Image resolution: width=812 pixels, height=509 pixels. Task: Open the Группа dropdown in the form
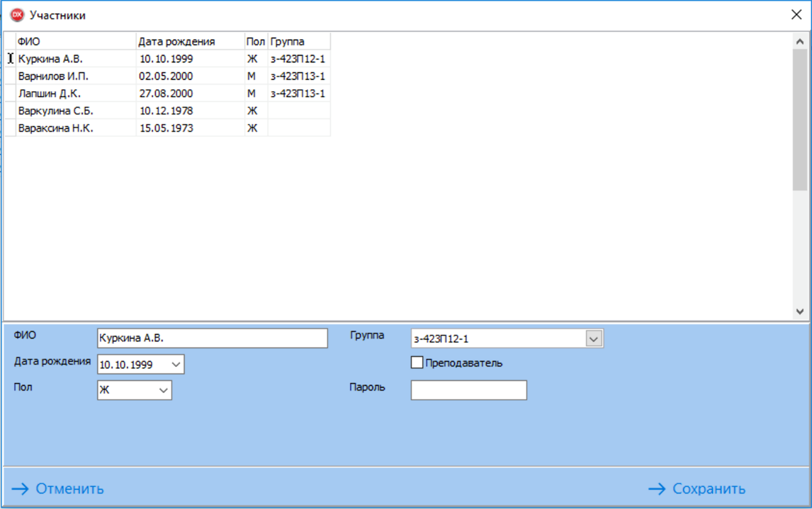pyautogui.click(x=593, y=339)
